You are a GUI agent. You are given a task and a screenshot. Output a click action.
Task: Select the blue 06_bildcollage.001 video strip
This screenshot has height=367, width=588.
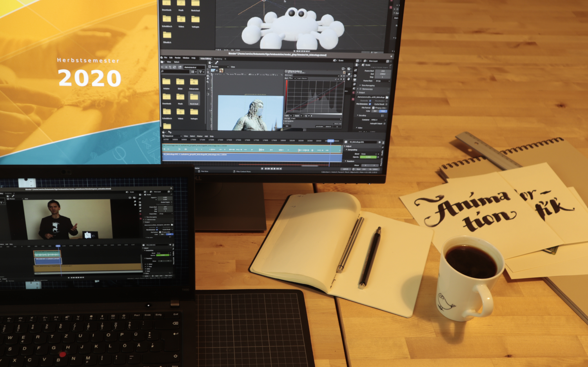252,157
